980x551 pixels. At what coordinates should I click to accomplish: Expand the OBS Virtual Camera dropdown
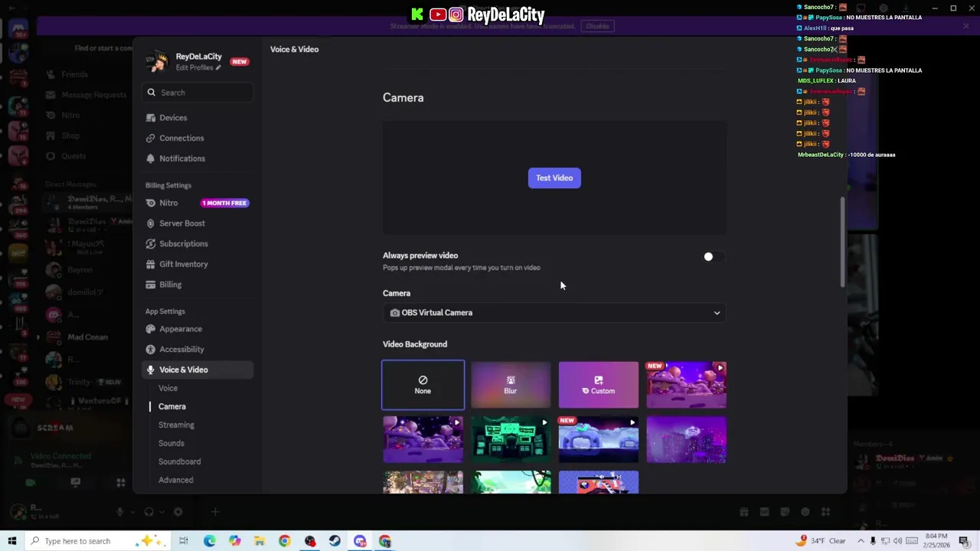click(x=554, y=312)
